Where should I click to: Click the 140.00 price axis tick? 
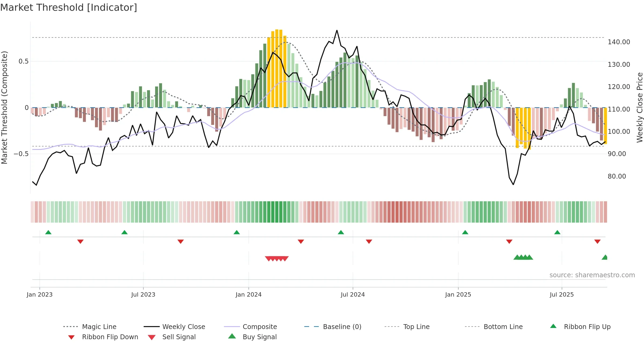pos(619,42)
